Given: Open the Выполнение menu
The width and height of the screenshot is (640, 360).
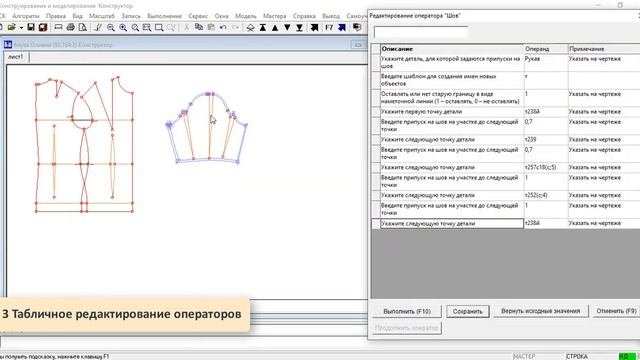Looking at the screenshot, I should (164, 16).
